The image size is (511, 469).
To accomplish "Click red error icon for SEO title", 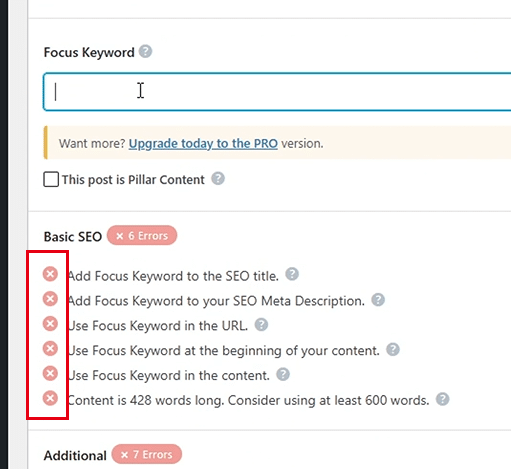I will [50, 274].
